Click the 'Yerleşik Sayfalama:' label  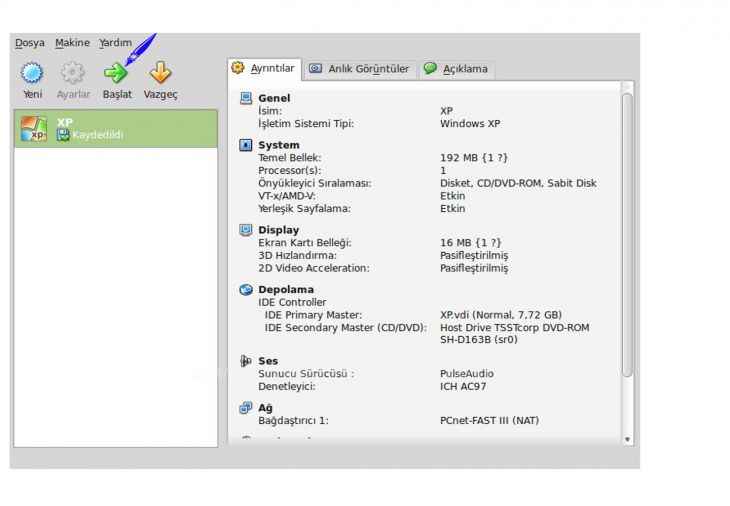pos(304,209)
